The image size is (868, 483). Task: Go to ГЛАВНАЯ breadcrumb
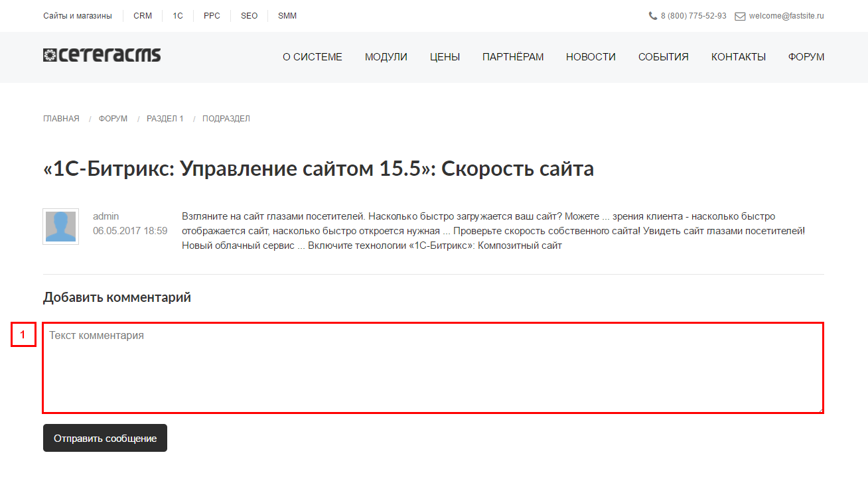click(x=61, y=119)
